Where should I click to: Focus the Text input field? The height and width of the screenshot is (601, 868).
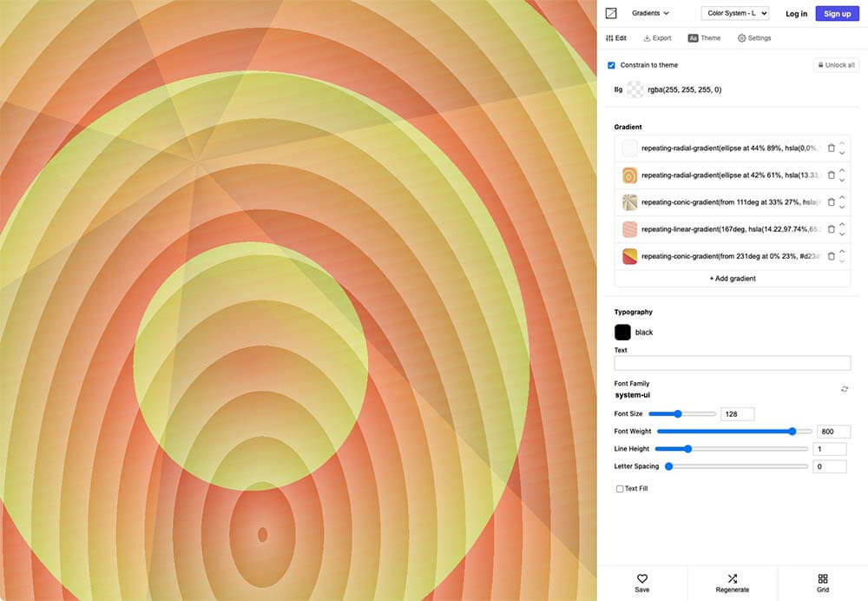[733, 363]
